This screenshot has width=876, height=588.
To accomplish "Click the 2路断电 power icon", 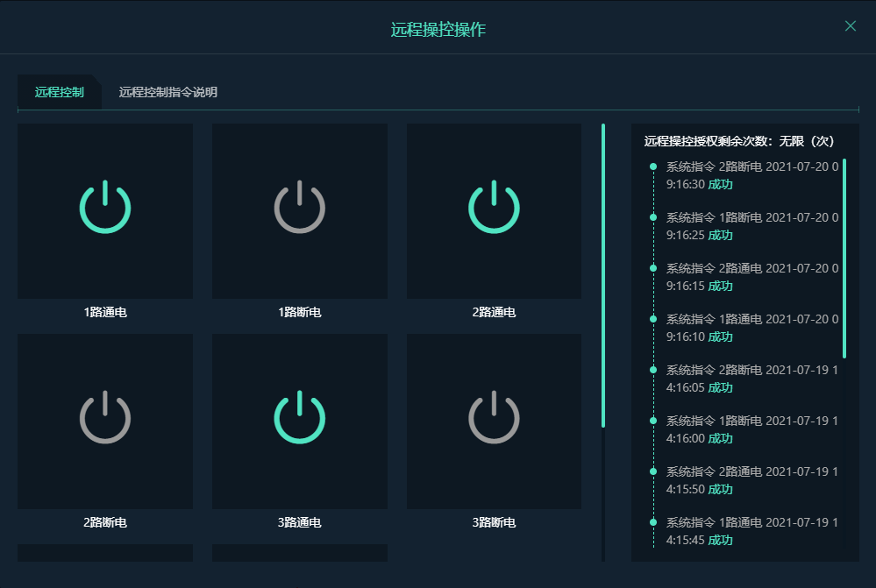I will [104, 419].
